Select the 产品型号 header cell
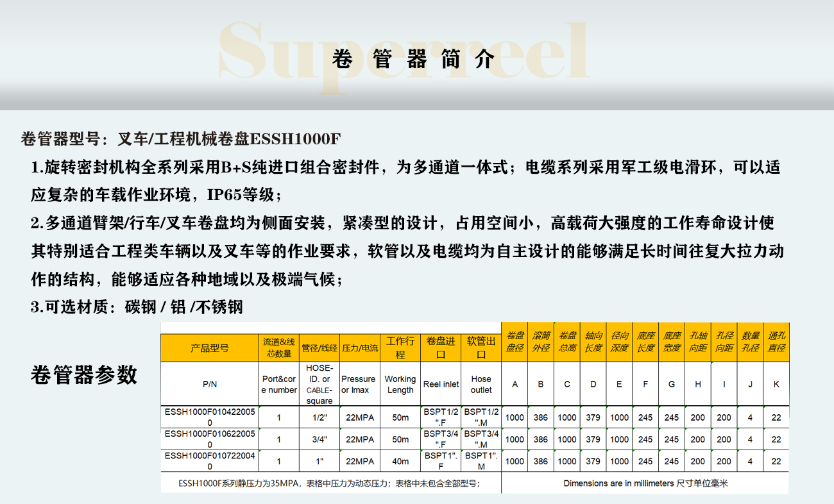Screen dimensions: 834x504 pyautogui.click(x=209, y=348)
